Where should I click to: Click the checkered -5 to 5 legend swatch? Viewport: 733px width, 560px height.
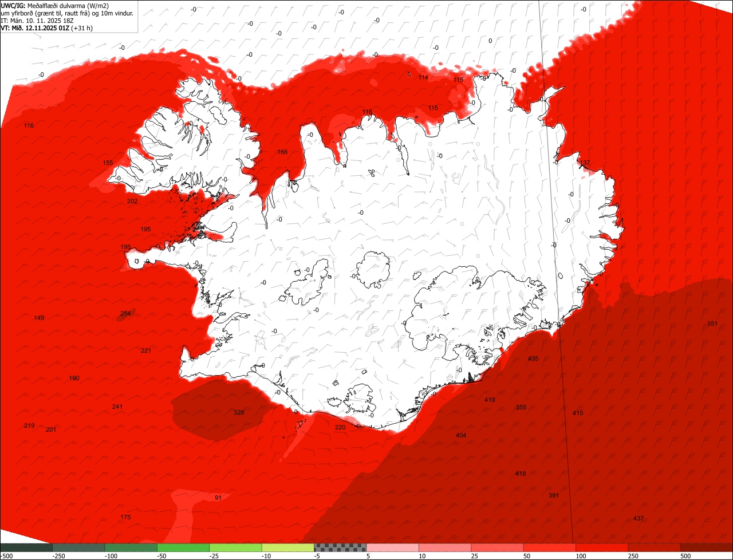(x=340, y=547)
